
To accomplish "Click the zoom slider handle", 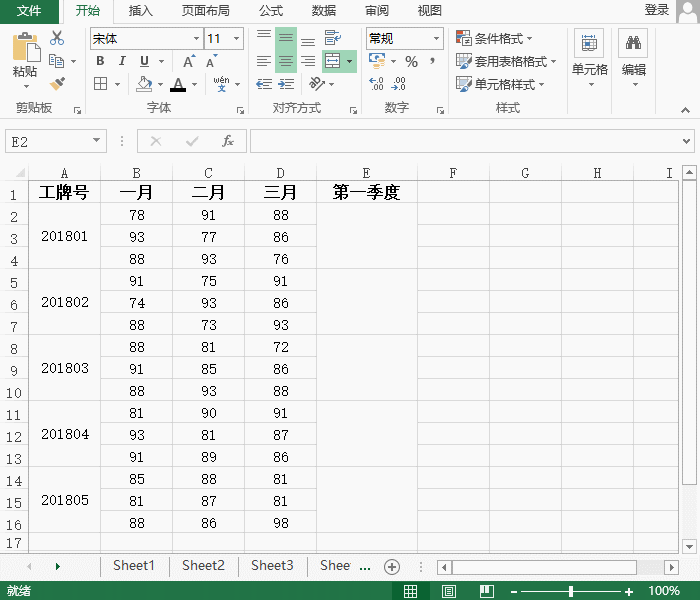I will coord(571,591).
